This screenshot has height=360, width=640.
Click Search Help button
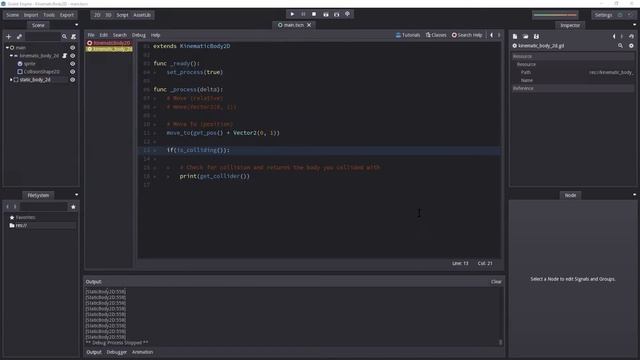point(467,35)
